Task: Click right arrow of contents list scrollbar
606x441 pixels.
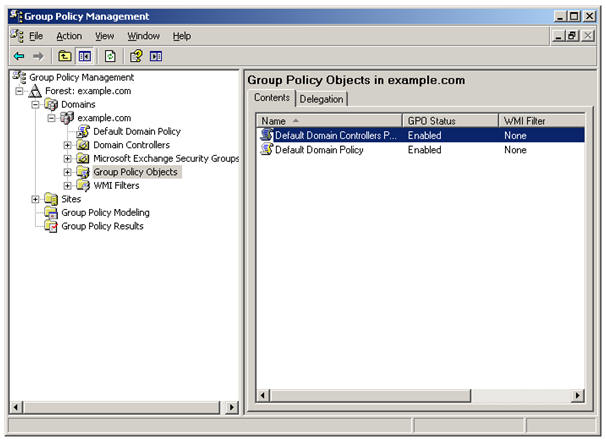Action: coord(578,395)
